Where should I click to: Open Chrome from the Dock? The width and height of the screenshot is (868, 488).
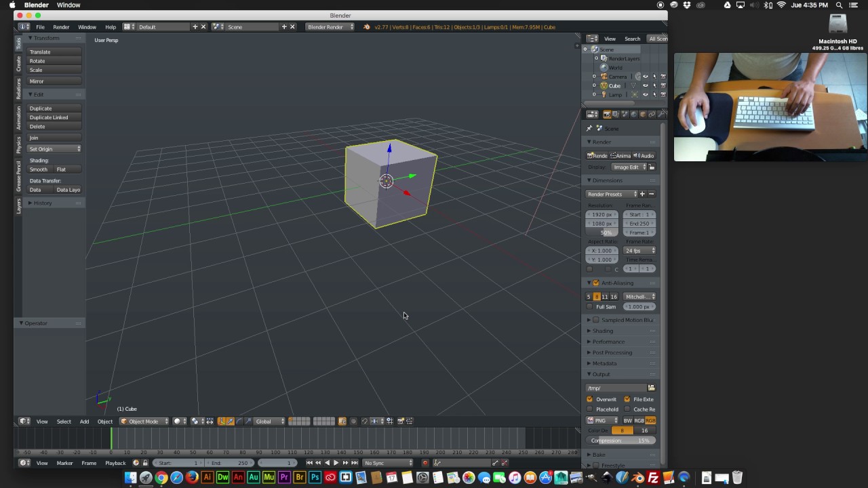click(161, 478)
